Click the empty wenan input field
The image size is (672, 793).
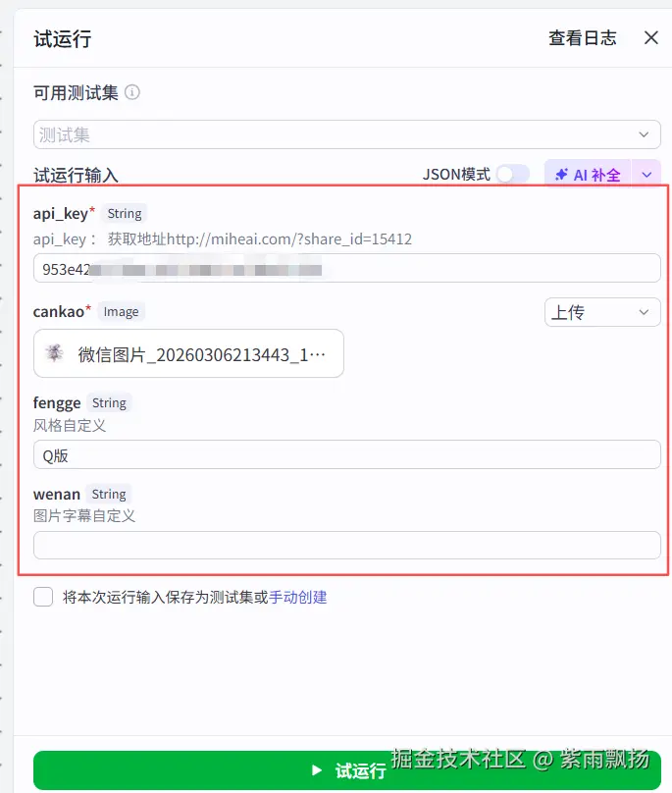[x=347, y=546]
